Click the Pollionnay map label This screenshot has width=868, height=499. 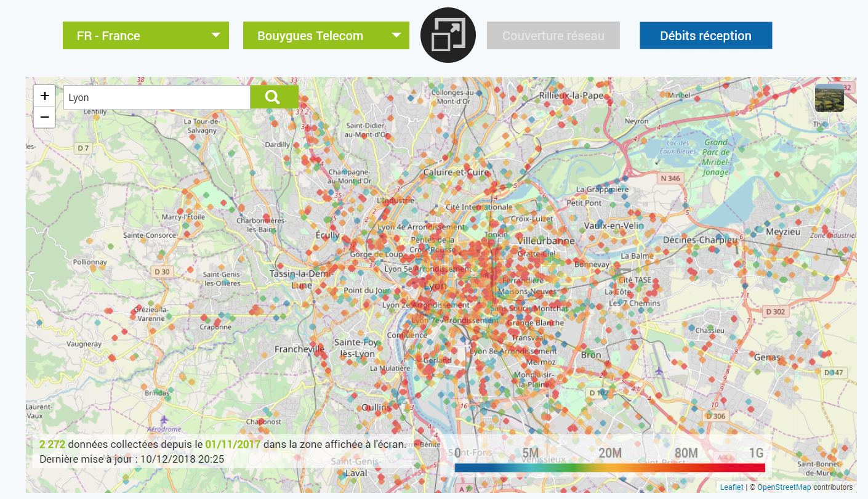click(x=90, y=262)
